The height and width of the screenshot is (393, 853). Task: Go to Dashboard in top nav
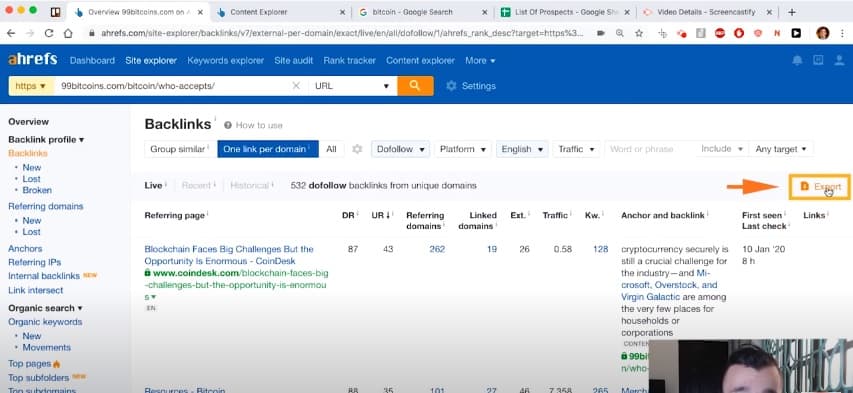(x=92, y=60)
